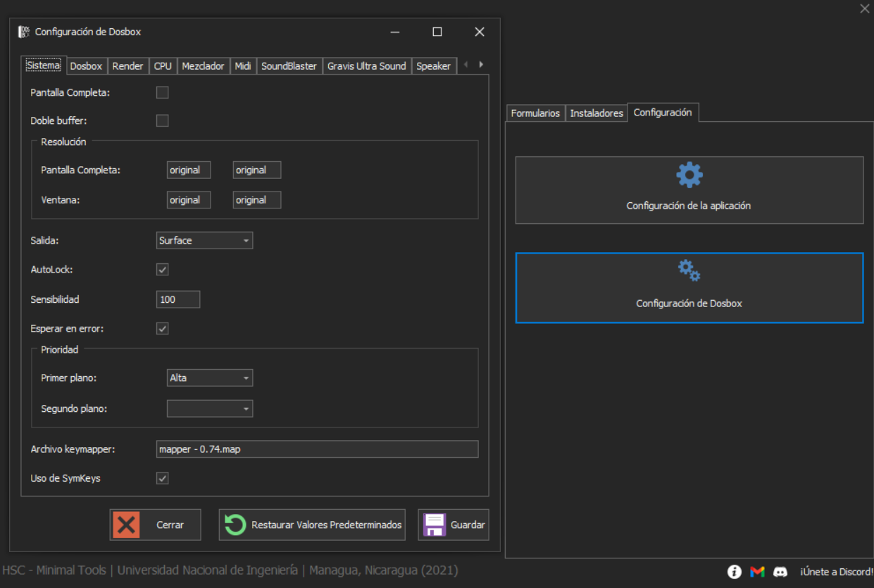Open the Gmail icon link
The height and width of the screenshot is (588, 874).
[x=757, y=572]
